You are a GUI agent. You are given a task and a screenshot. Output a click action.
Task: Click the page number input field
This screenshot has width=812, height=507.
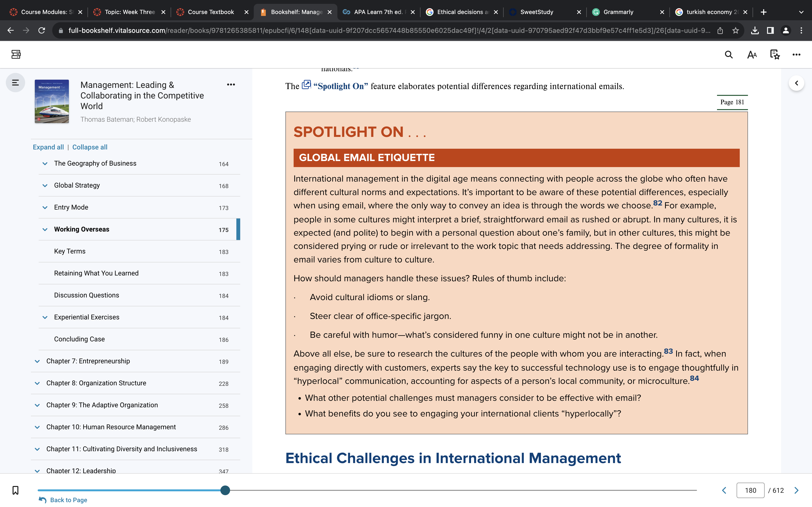(750, 490)
